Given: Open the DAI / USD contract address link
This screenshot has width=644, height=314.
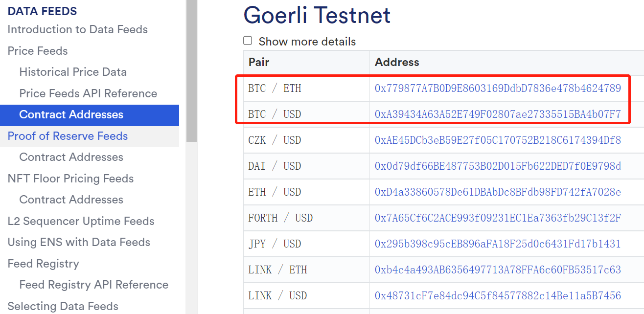Looking at the screenshot, I should pyautogui.click(x=498, y=166).
